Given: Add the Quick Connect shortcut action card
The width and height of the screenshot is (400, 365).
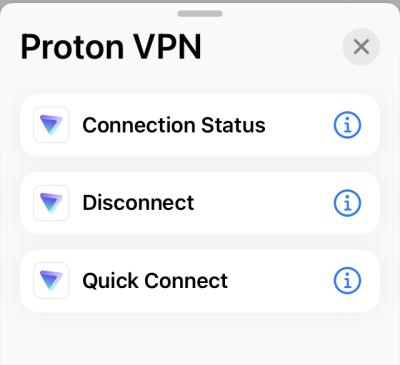Looking at the screenshot, I should tap(200, 280).
